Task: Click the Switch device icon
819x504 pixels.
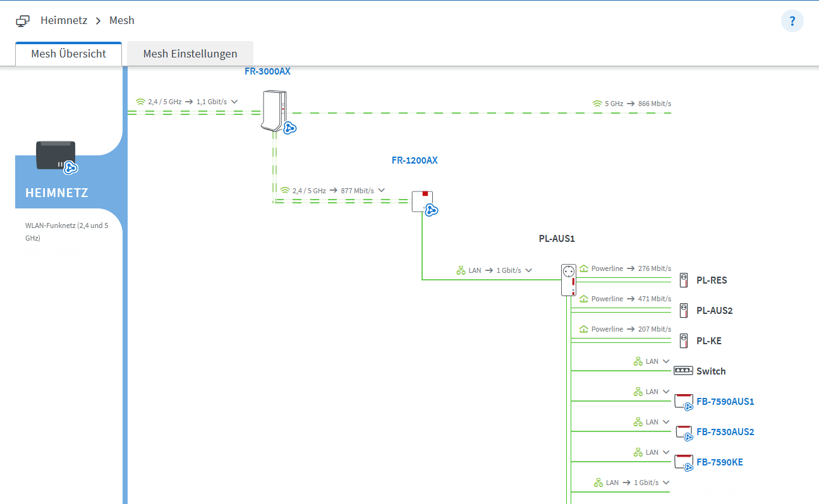Action: 683,371
